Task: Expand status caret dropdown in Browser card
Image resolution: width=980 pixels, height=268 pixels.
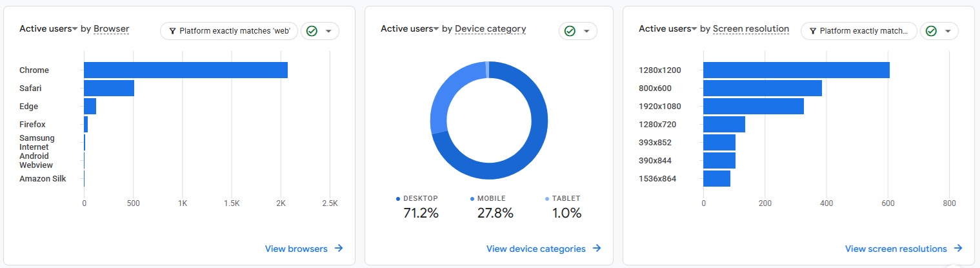Action: (328, 31)
